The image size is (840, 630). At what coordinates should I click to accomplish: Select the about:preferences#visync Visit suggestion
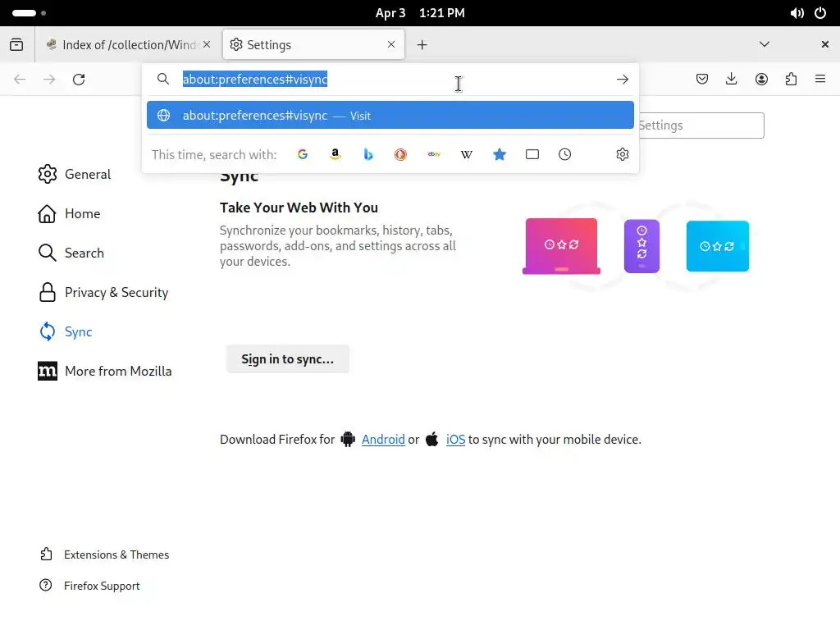[x=390, y=115]
